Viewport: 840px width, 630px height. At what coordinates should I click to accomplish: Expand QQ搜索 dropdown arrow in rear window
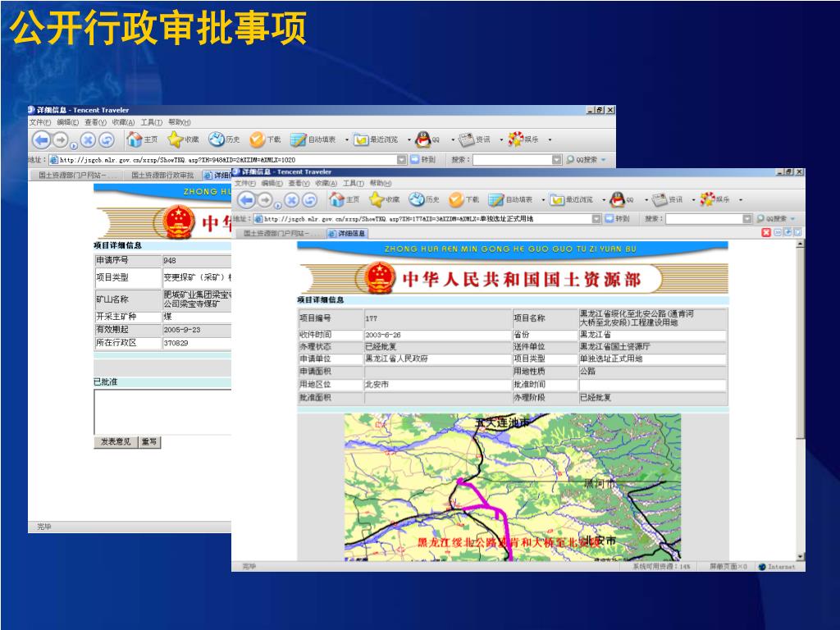pyautogui.click(x=604, y=160)
